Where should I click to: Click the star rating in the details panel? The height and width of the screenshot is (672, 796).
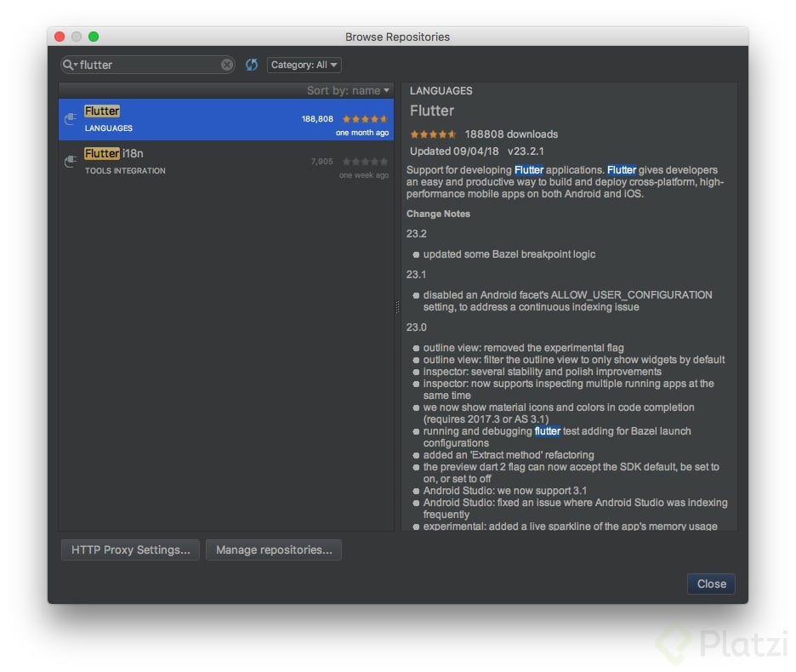[x=432, y=134]
